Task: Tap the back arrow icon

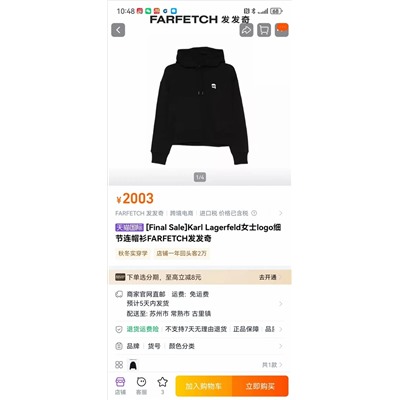Action: tap(118, 30)
